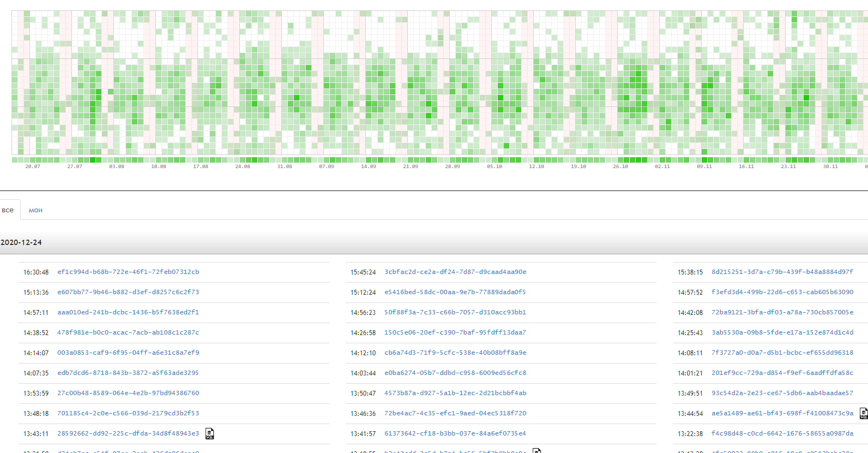Select timestamp 14:01:21

[690, 373]
